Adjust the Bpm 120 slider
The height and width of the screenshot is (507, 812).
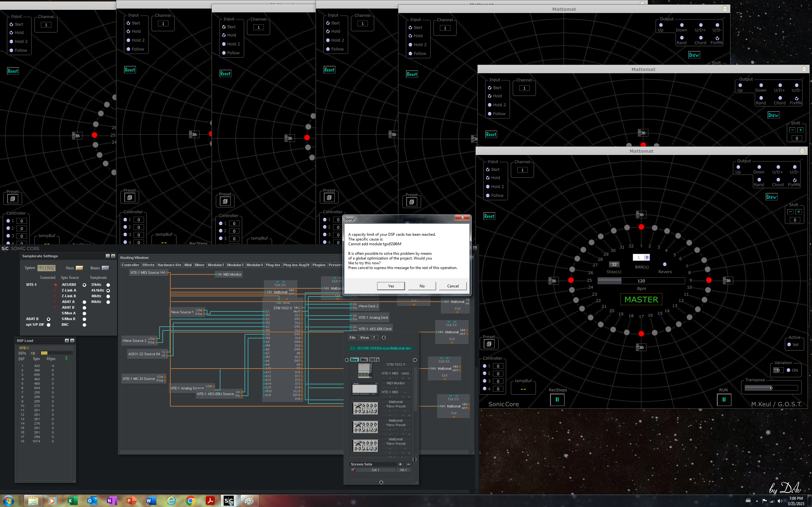pyautogui.click(x=641, y=281)
